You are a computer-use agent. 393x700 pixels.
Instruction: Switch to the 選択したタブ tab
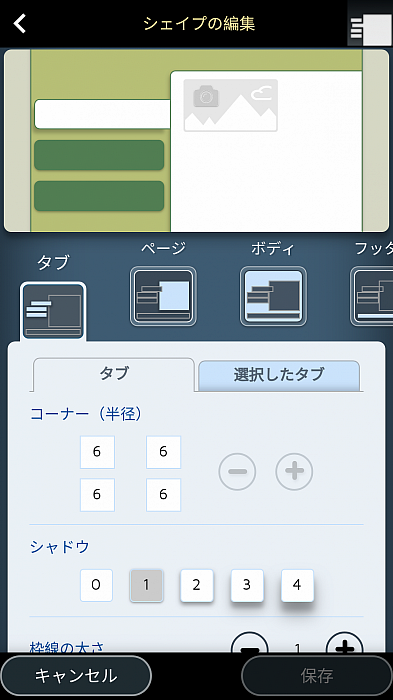pos(279,375)
